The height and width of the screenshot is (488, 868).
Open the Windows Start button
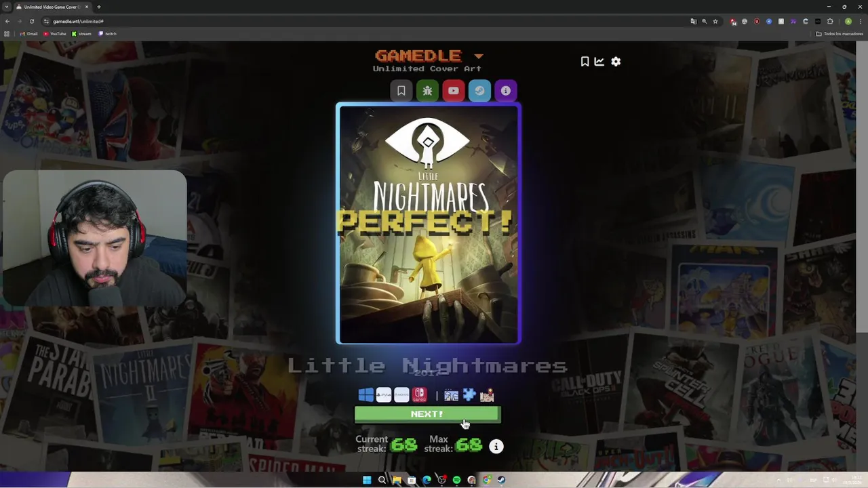(x=367, y=480)
